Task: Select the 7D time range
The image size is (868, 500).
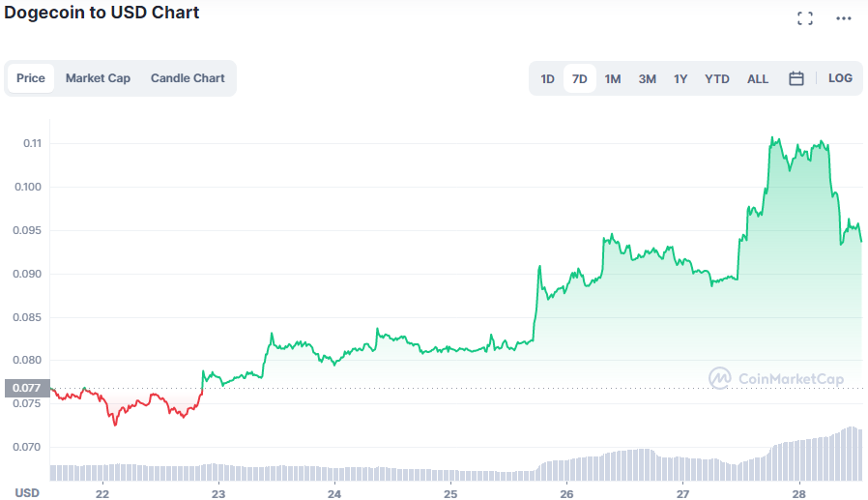Action: click(580, 78)
